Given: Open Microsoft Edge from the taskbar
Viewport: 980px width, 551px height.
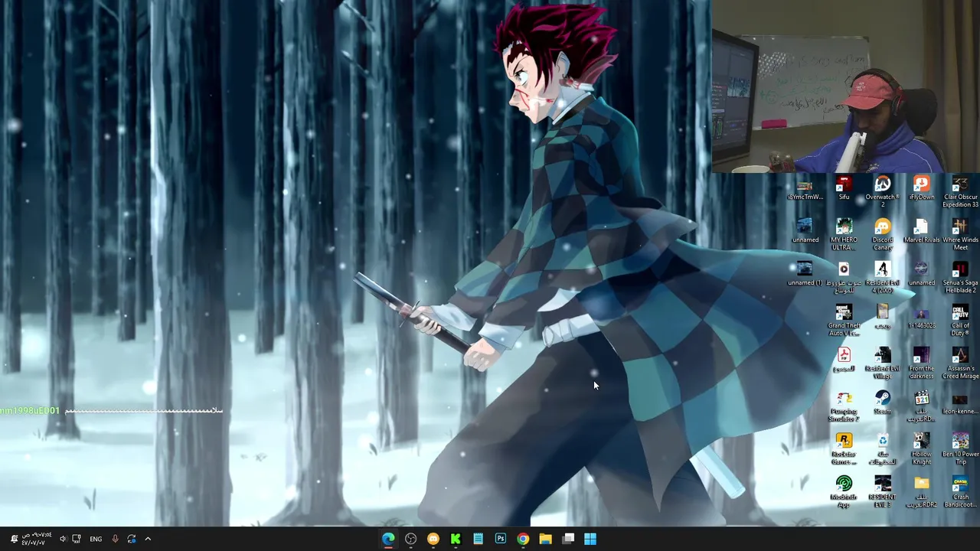Looking at the screenshot, I should [x=388, y=539].
